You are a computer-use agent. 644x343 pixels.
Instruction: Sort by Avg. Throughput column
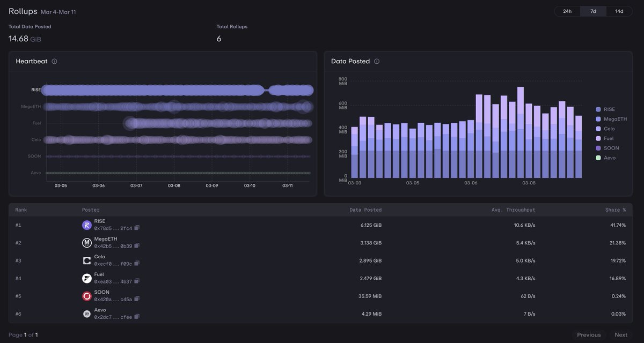[514, 210]
